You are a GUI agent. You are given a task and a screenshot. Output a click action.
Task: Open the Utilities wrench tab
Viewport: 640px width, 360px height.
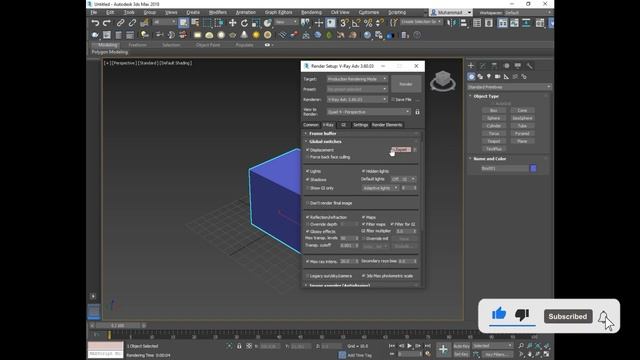tap(529, 65)
